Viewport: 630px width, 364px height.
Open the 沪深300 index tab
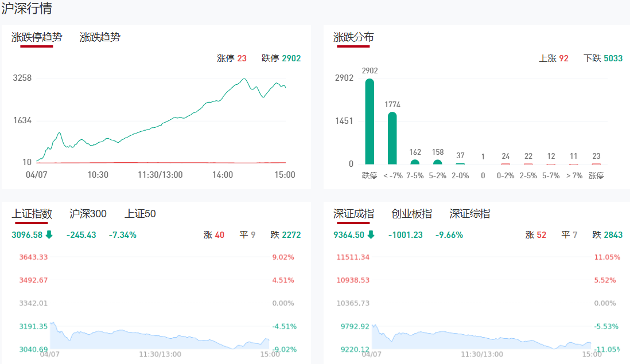point(88,214)
